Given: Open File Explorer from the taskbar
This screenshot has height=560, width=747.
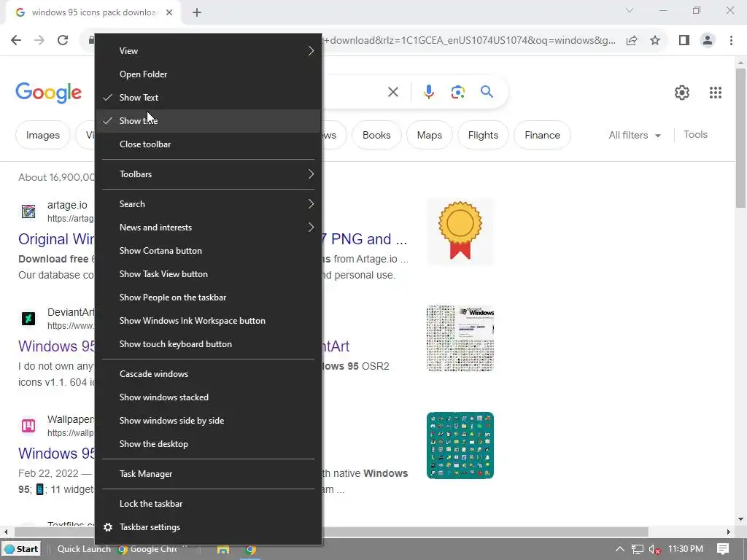Looking at the screenshot, I should (223, 549).
